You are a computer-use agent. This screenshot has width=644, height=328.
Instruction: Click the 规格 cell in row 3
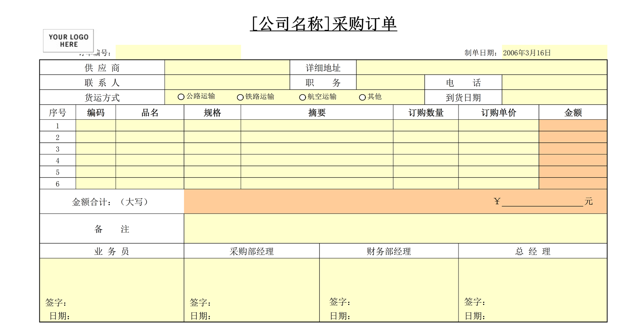pyautogui.click(x=213, y=149)
